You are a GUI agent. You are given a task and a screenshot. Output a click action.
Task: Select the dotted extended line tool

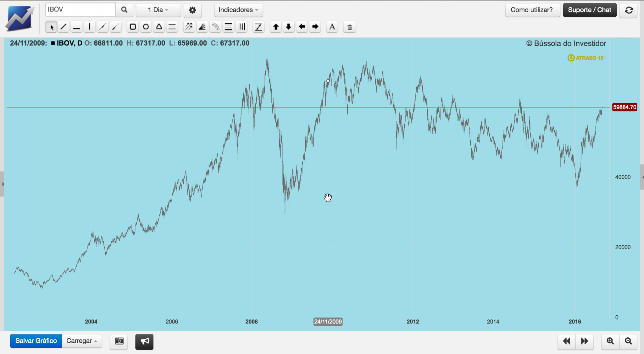click(103, 27)
